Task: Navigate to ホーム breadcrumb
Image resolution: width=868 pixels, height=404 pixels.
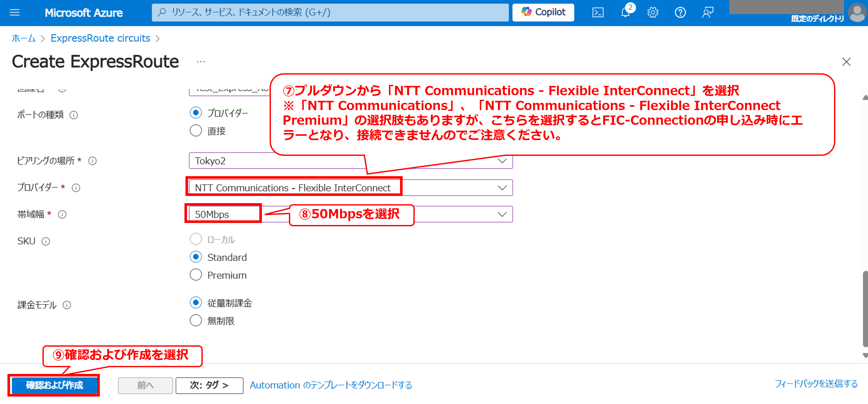Action: [23, 38]
